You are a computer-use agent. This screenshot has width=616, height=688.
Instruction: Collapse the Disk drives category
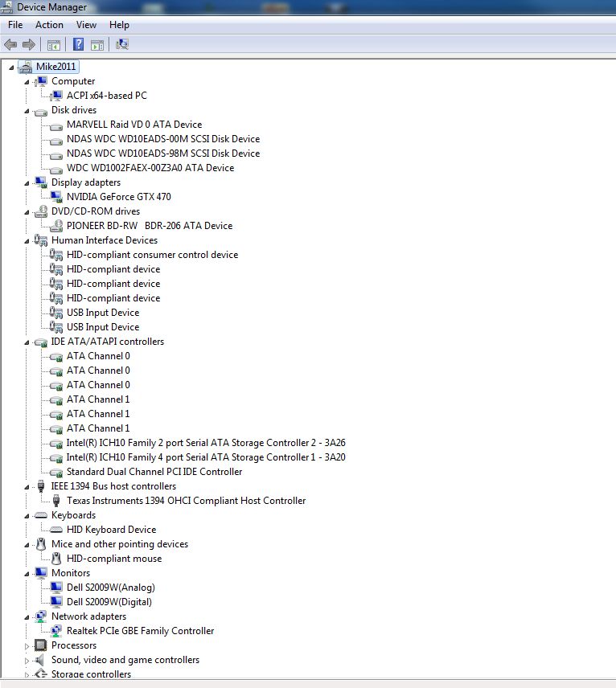pyautogui.click(x=27, y=111)
